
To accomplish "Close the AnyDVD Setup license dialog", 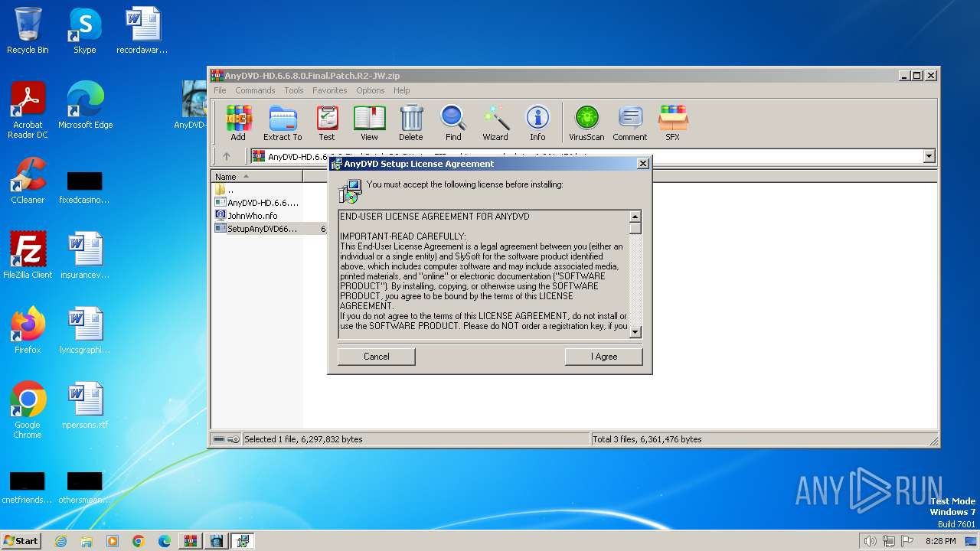I will pos(643,163).
